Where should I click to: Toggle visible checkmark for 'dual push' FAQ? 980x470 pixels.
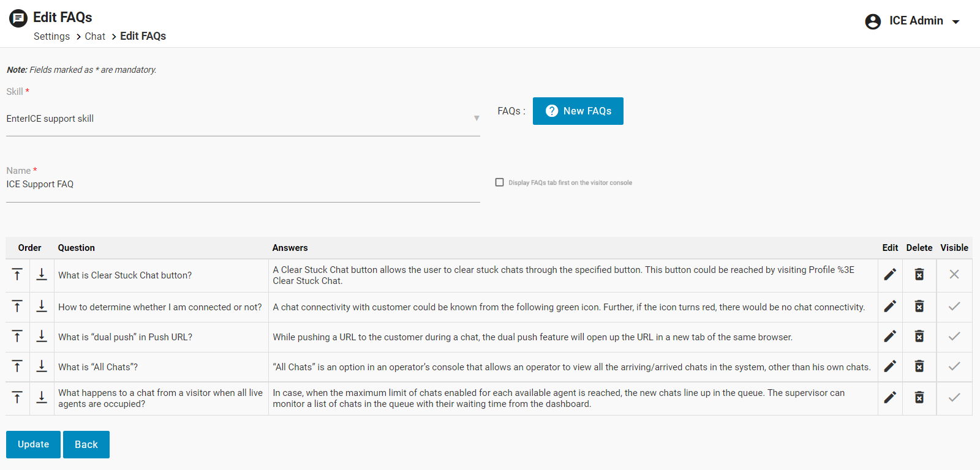[x=954, y=337]
